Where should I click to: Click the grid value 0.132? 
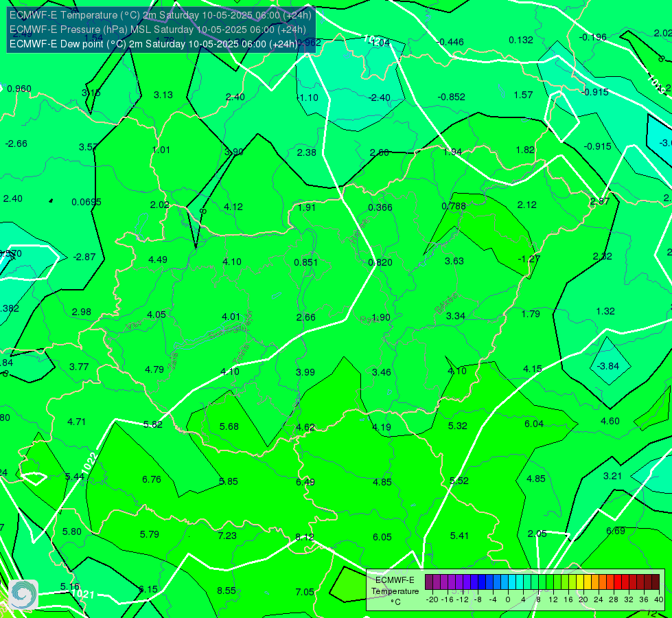click(x=521, y=40)
